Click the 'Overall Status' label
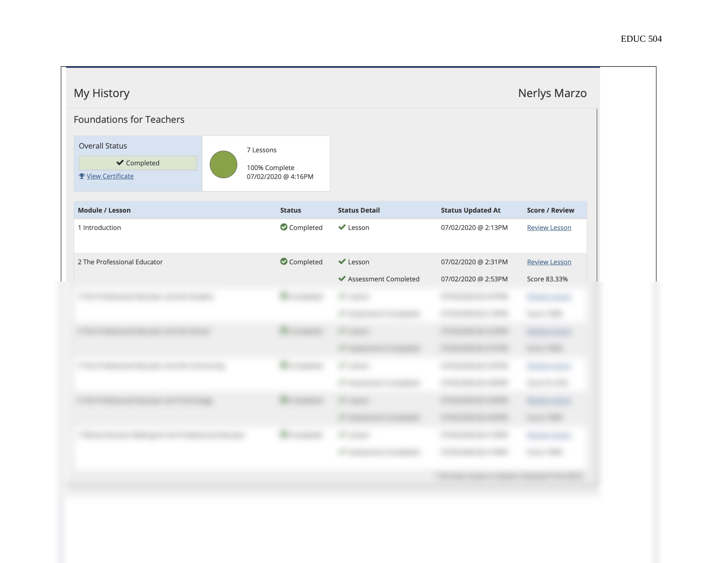The width and height of the screenshot is (728, 563). pyautogui.click(x=103, y=146)
